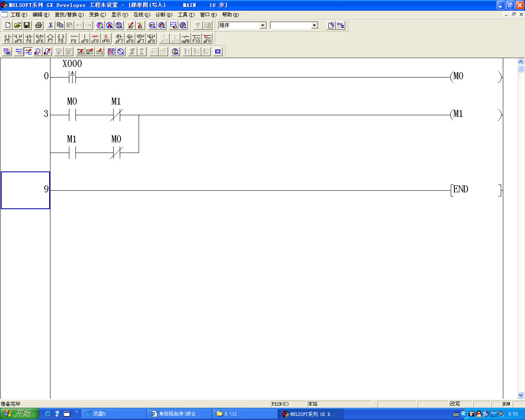Insert normally open contact (F5)
Image resolution: width=525 pixels, height=420 pixels.
[7, 39]
